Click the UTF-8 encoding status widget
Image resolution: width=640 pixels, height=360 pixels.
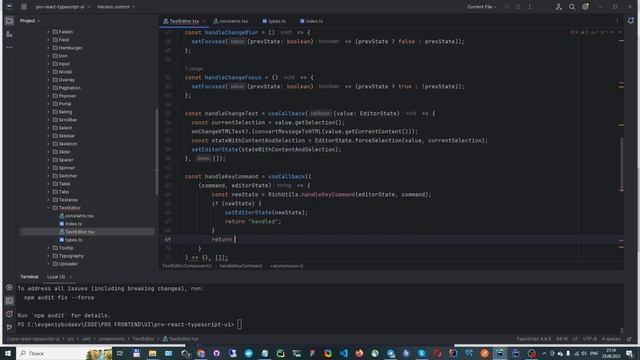click(590, 339)
